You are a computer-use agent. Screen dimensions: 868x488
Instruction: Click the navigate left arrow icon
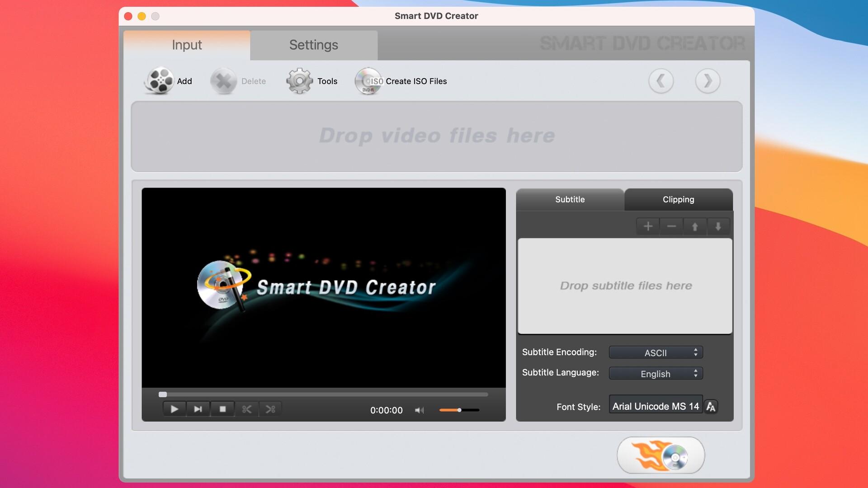pos(660,80)
